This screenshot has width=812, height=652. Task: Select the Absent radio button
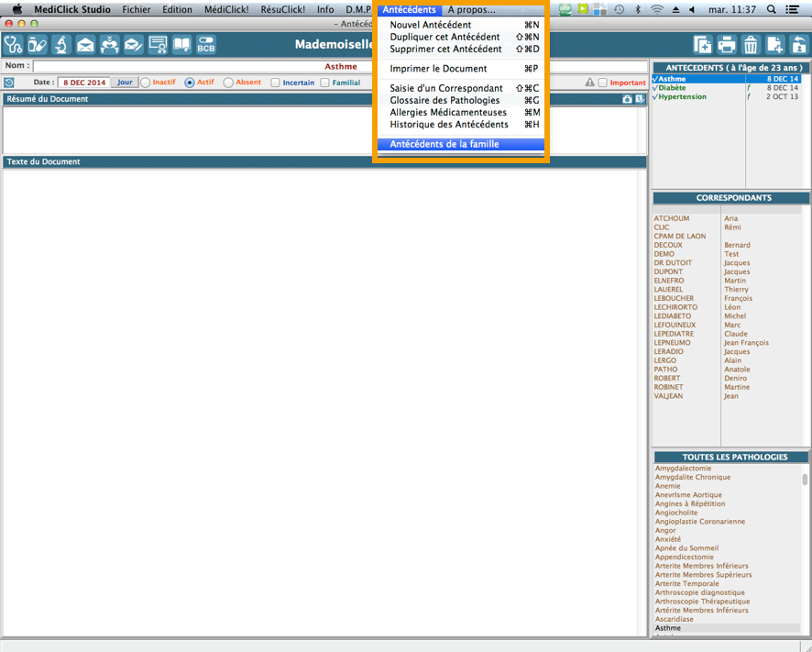228,83
